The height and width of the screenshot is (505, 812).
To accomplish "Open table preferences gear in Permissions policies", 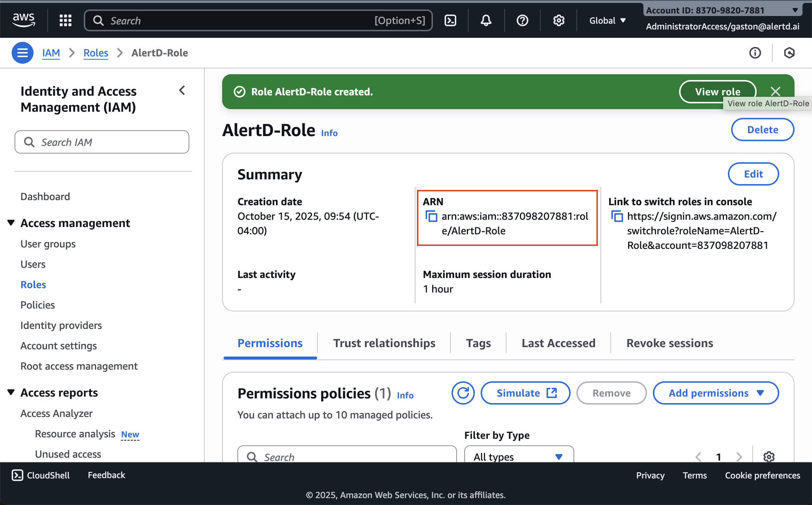I will pyautogui.click(x=769, y=457).
